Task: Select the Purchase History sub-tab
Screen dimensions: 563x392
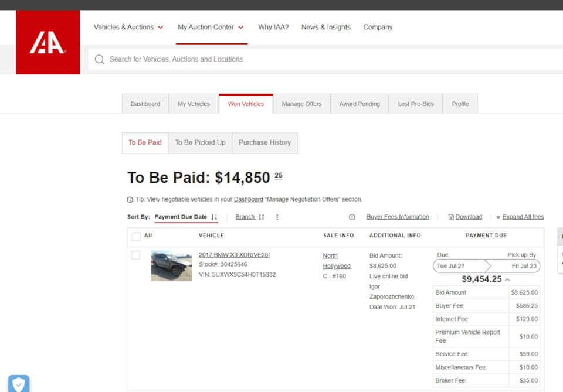Action: pos(264,143)
